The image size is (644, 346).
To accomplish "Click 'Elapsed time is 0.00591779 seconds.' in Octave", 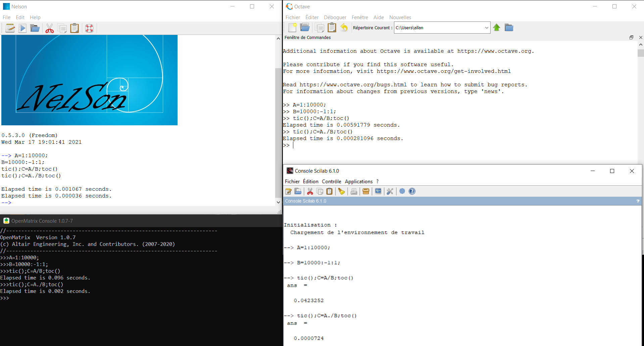I will point(341,125).
